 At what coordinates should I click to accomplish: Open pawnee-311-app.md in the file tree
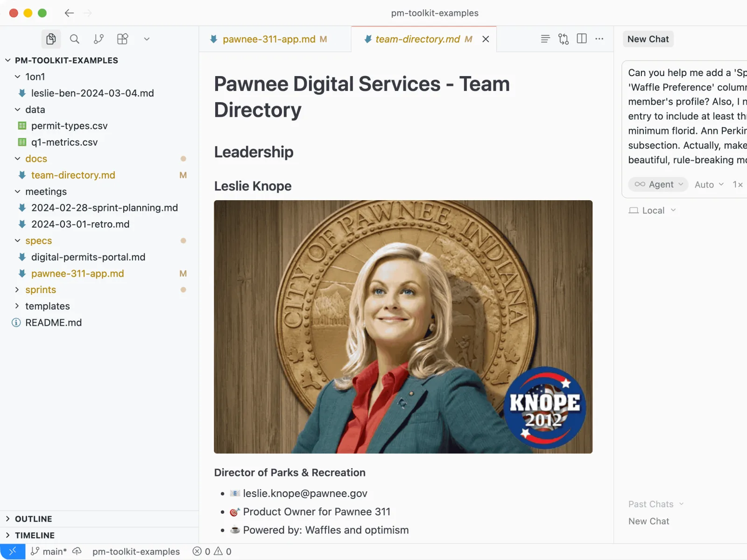78,273
